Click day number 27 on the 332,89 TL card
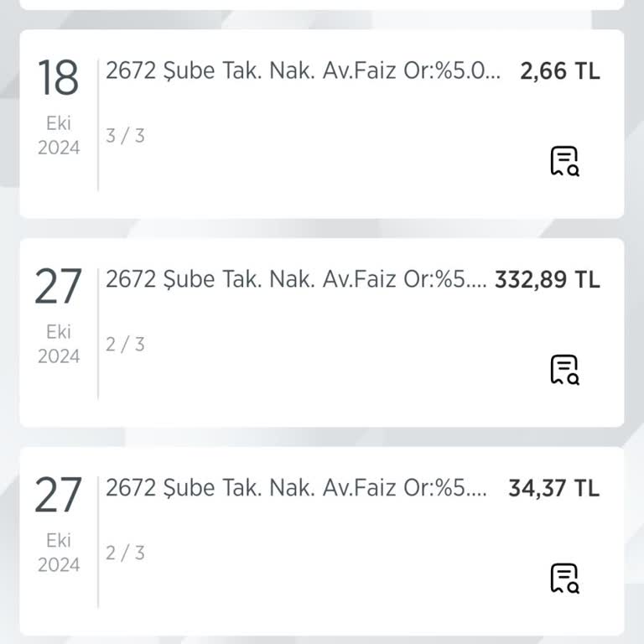This screenshot has height=644, width=644. (x=58, y=288)
